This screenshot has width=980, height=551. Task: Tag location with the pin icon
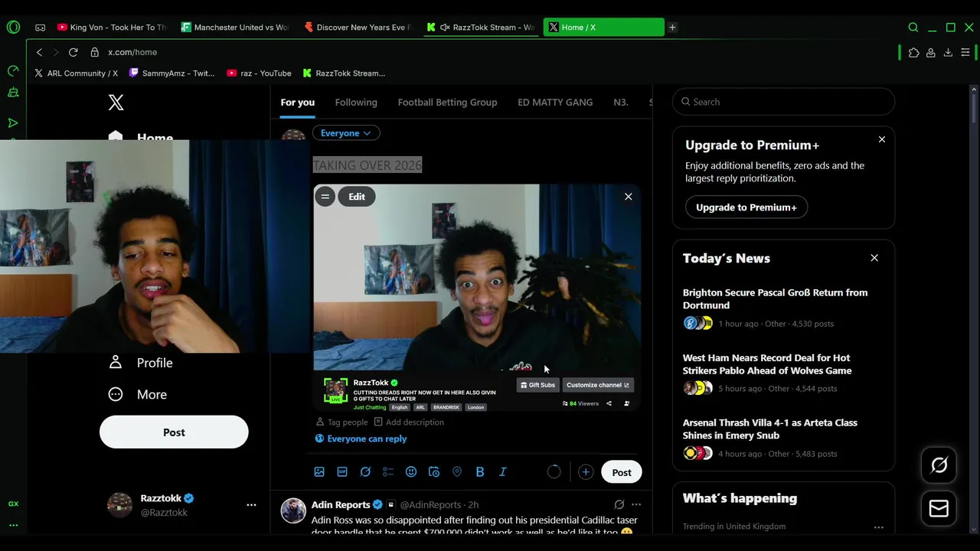click(x=457, y=472)
